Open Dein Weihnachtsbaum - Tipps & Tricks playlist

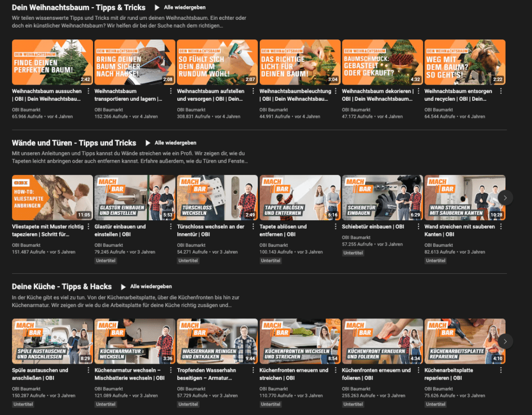coord(79,7)
